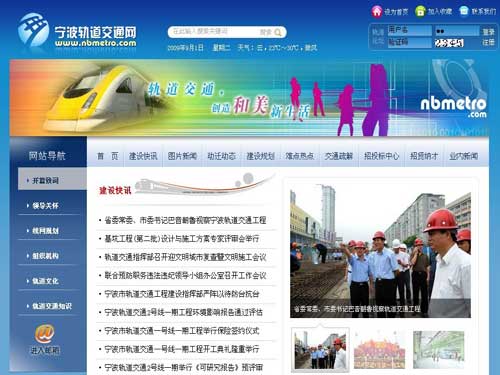Click the 登录 login button

point(488,32)
